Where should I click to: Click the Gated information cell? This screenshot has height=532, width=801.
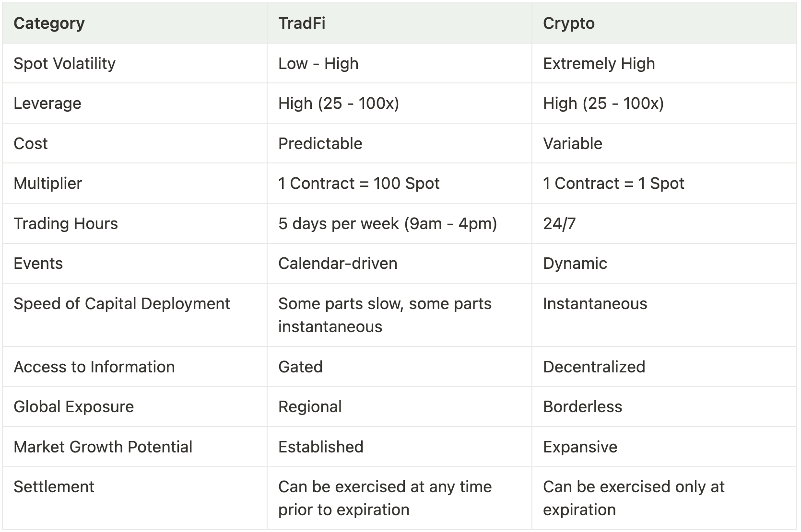pos(300,367)
